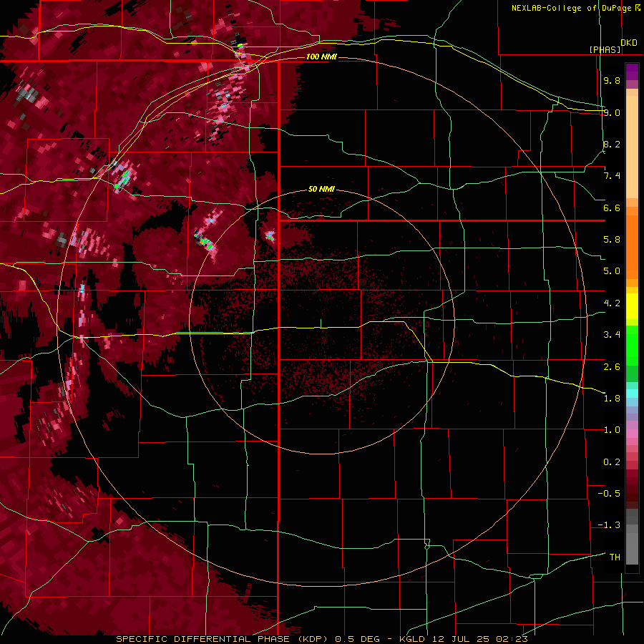The image size is (644, 644).
Task: Click the 02:23 timestamp in the caption
Action: pos(512,639)
